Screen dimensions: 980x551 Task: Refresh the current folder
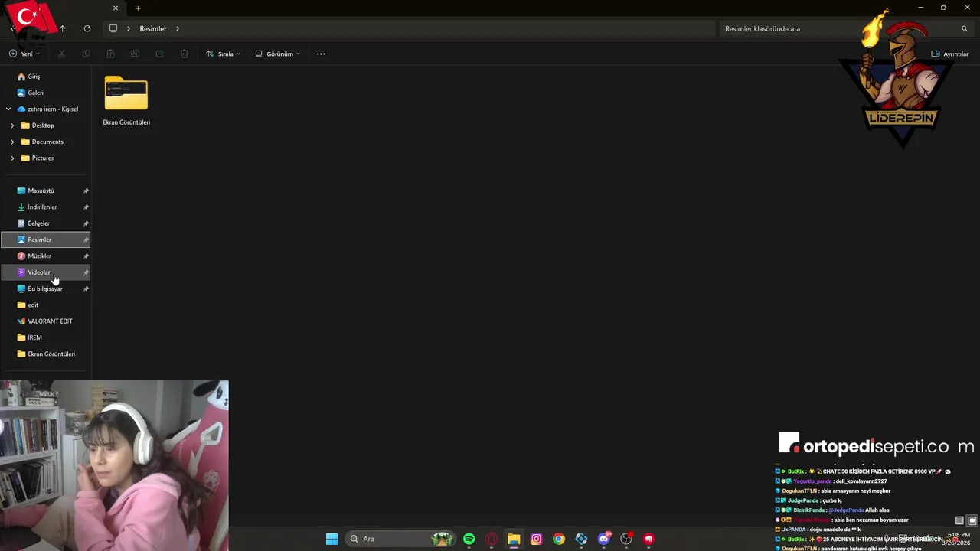pyautogui.click(x=87, y=28)
